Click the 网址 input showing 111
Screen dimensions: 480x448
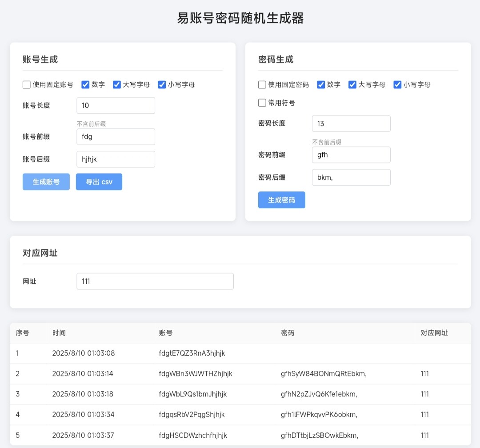pos(155,281)
